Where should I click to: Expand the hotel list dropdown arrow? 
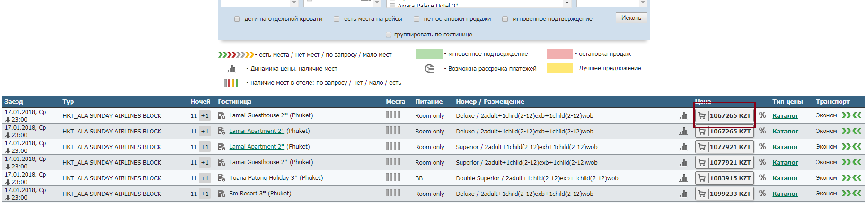point(567,3)
